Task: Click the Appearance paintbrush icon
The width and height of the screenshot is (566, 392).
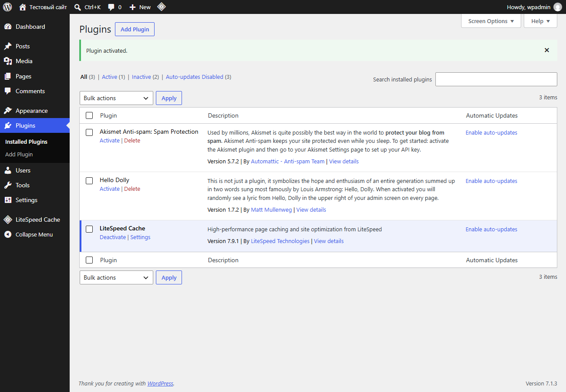Action: click(x=8, y=111)
